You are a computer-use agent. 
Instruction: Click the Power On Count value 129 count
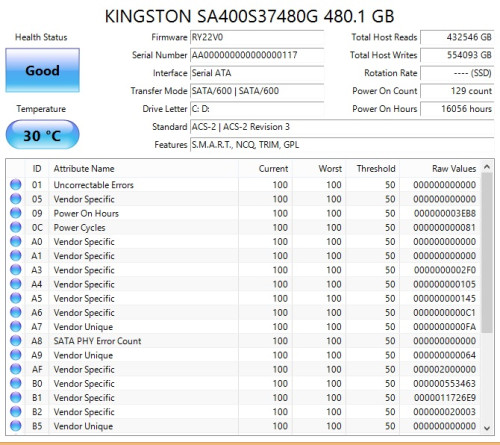pyautogui.click(x=457, y=91)
